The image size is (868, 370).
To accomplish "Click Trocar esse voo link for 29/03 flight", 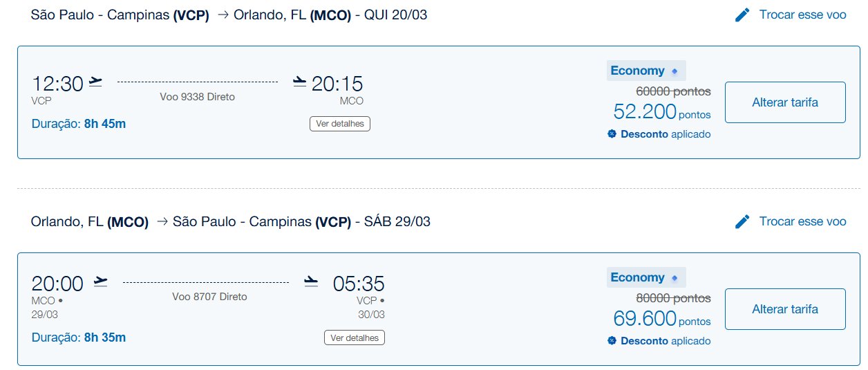I will [802, 221].
